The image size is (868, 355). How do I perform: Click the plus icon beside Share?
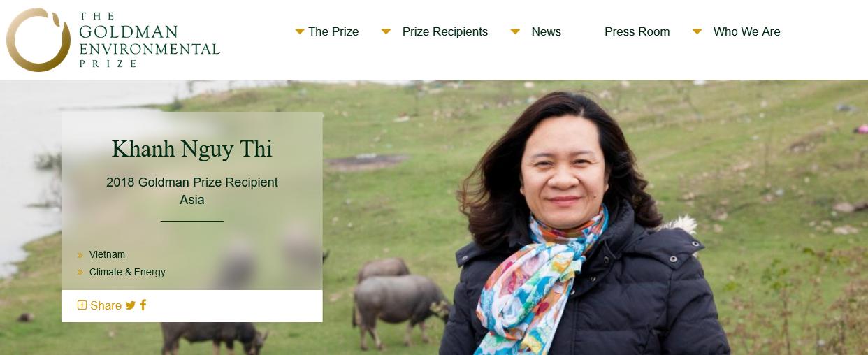click(82, 305)
